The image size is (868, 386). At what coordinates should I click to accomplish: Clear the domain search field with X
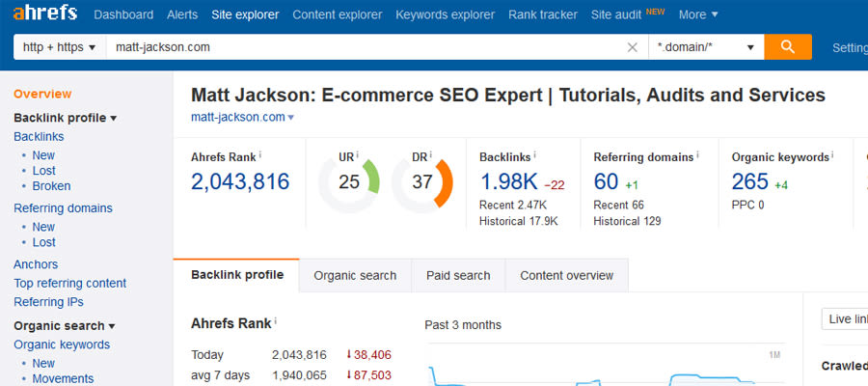point(632,47)
